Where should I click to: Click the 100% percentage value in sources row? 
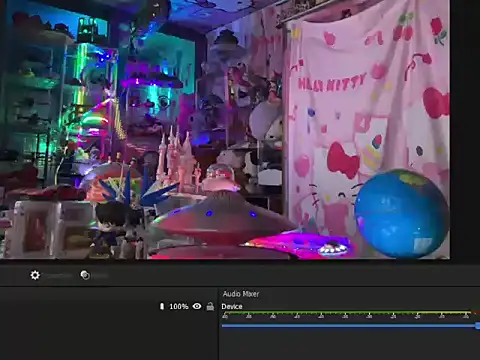pos(179,306)
